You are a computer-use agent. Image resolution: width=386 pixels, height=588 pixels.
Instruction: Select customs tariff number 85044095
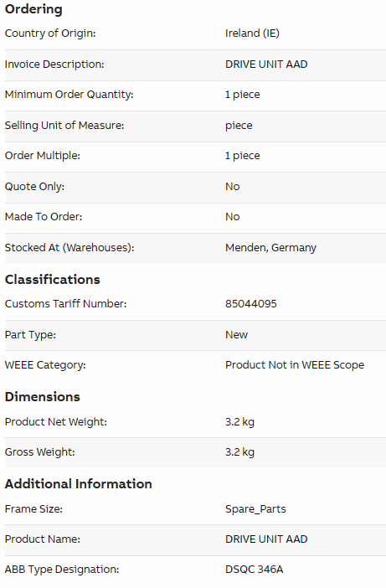(250, 304)
